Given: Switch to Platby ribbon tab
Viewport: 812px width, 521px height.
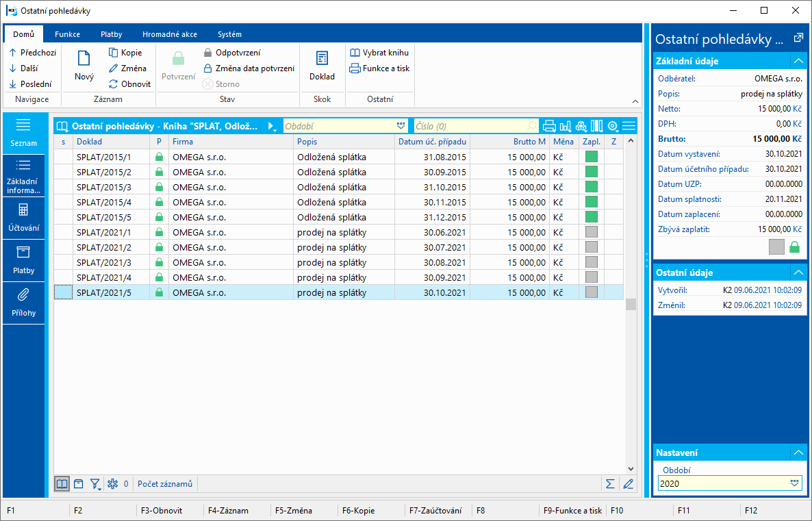Looking at the screenshot, I should 112,34.
